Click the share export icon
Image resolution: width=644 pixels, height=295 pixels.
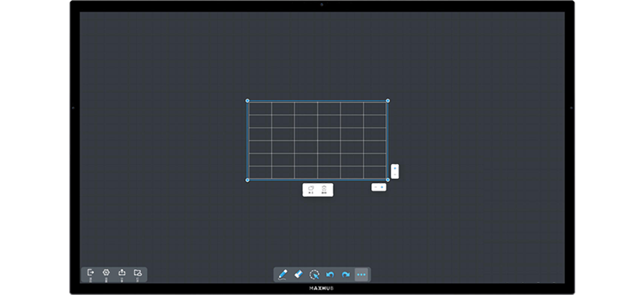pyautogui.click(x=122, y=273)
